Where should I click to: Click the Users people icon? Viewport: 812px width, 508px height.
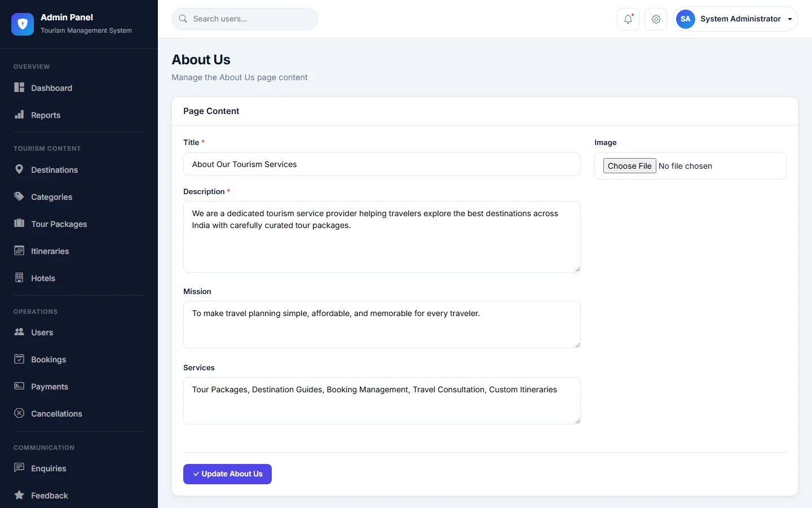point(19,332)
